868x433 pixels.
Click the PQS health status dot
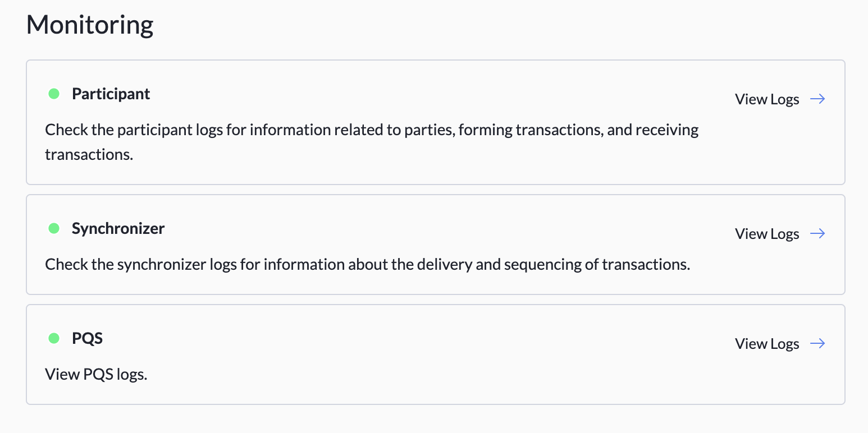tap(54, 338)
